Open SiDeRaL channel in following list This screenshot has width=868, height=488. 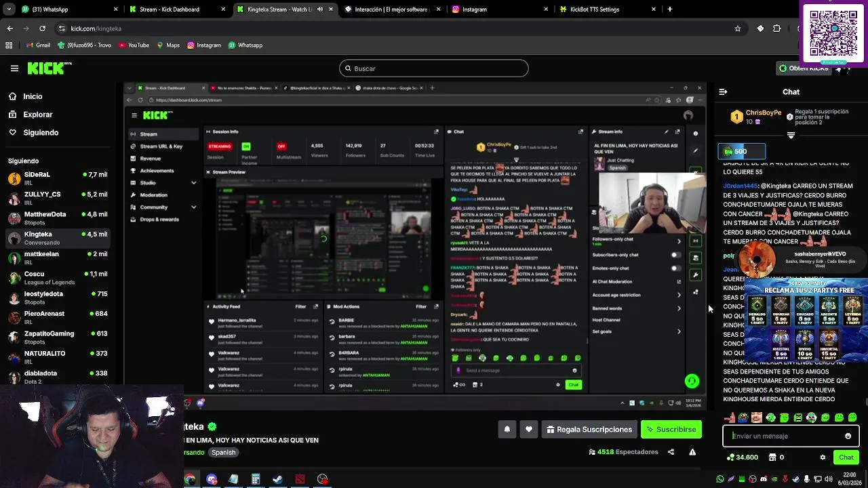58,179
